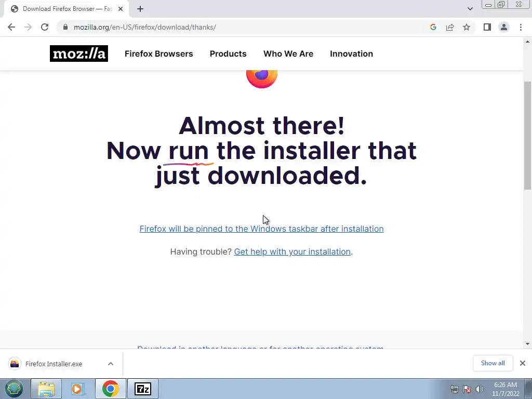Viewport: 532px width, 399px height.
Task: Click the address bar URL
Action: 145,27
